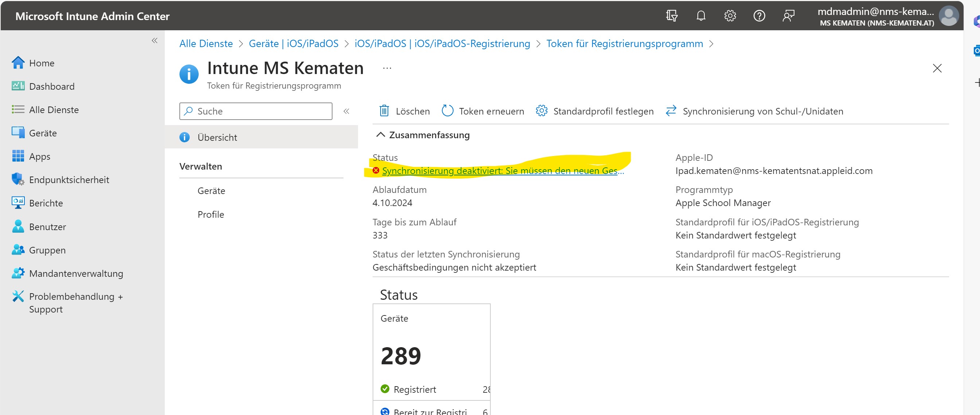
Task: Click iOS/iPadOS-Registrierung breadcrumb
Action: (x=442, y=43)
